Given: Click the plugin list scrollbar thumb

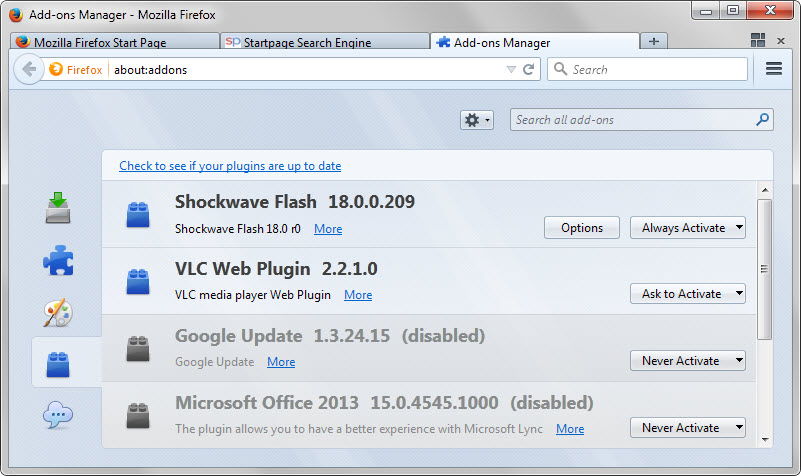Looking at the screenshot, I should (x=765, y=269).
